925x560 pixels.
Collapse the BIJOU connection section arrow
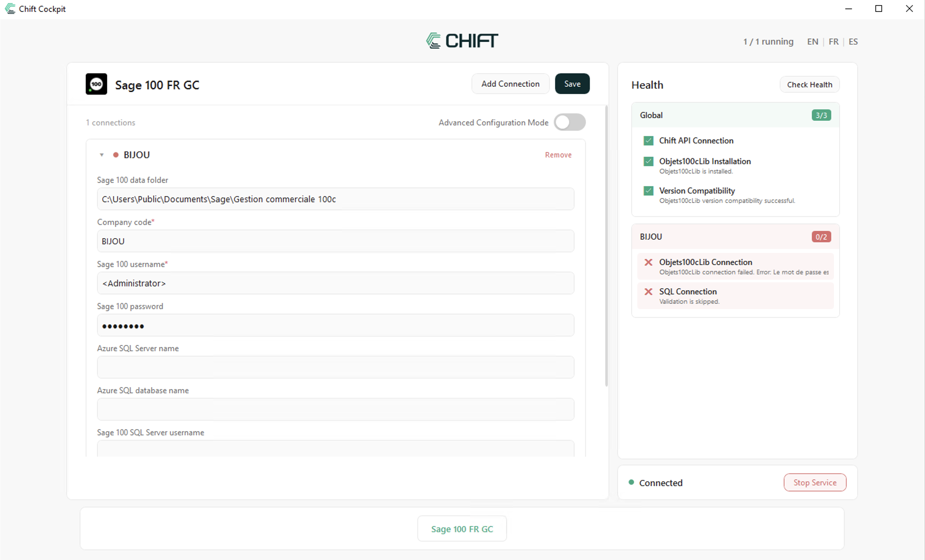(x=101, y=155)
